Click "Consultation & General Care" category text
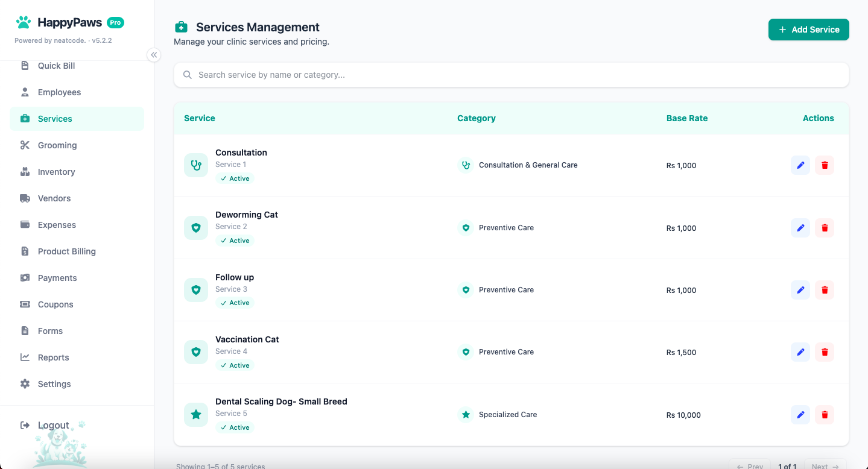The image size is (868, 469). click(528, 165)
